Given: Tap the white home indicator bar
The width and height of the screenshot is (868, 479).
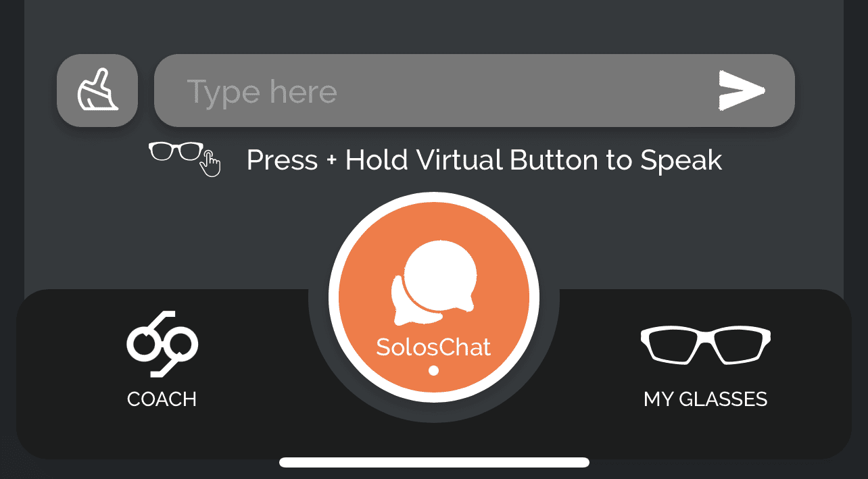Looking at the screenshot, I should [x=434, y=463].
